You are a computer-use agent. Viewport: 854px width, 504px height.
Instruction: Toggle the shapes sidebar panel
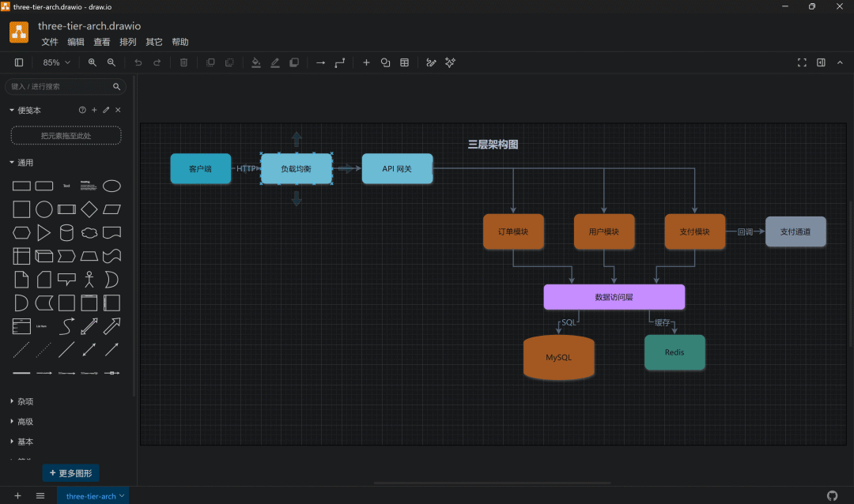click(19, 62)
